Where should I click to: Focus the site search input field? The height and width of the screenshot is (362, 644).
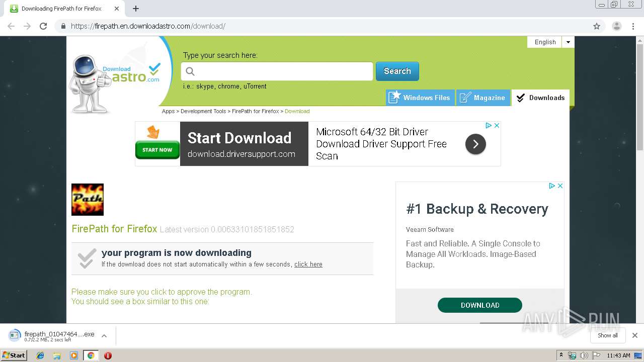click(x=277, y=71)
